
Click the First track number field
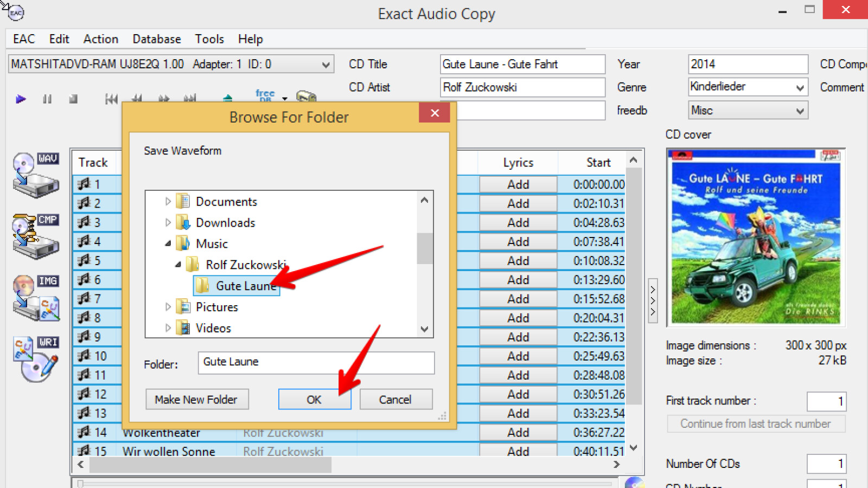point(826,401)
